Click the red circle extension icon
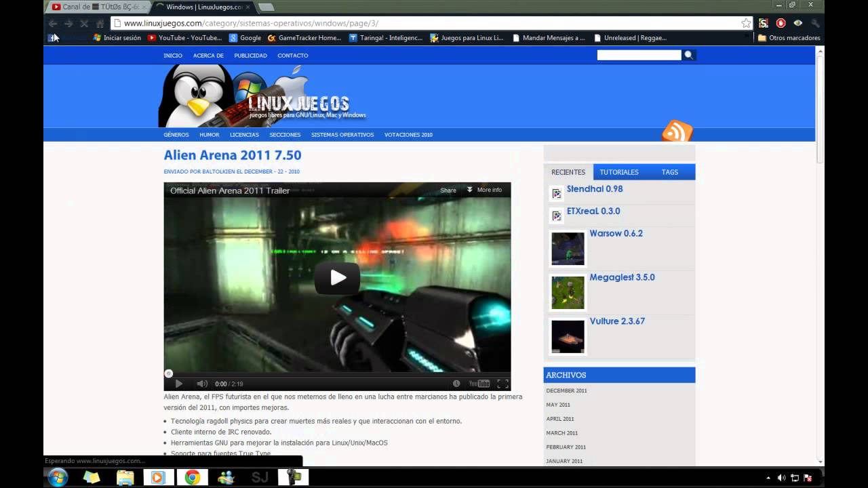The image size is (868, 488). [x=781, y=23]
